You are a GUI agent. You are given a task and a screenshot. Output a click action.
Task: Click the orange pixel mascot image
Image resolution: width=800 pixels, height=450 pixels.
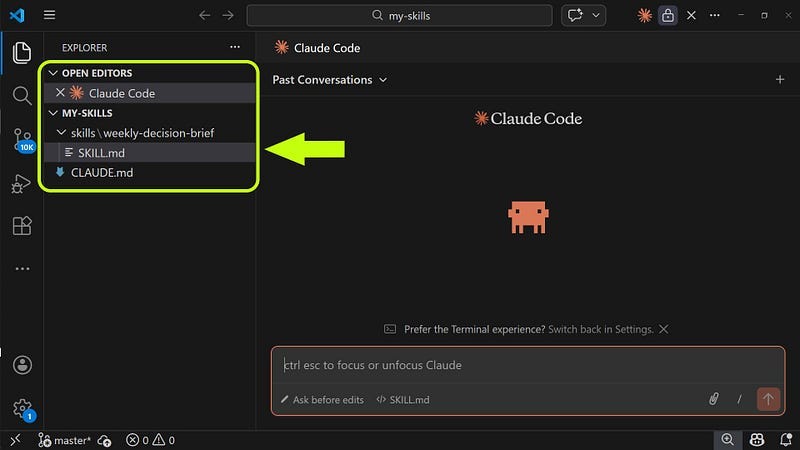pyautogui.click(x=528, y=217)
